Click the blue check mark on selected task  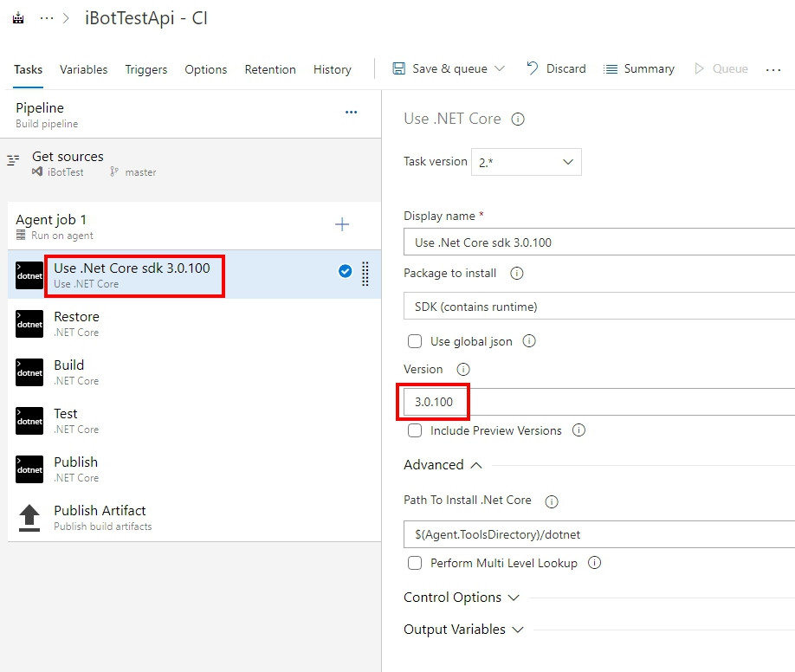(346, 271)
